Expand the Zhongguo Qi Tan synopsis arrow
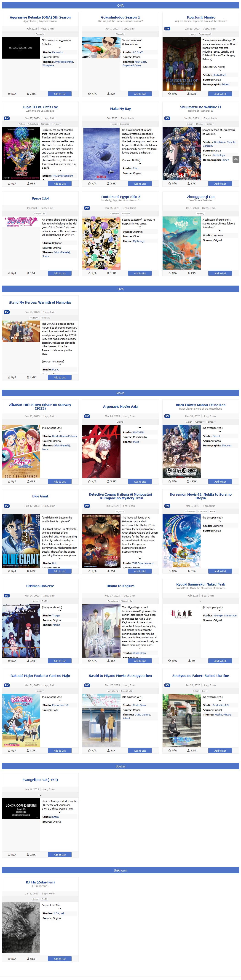This screenshot has height=980, width=241. [220, 231]
